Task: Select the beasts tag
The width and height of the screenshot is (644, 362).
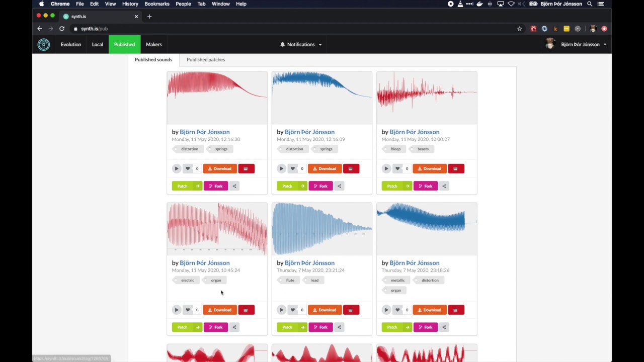Action: 422,149
